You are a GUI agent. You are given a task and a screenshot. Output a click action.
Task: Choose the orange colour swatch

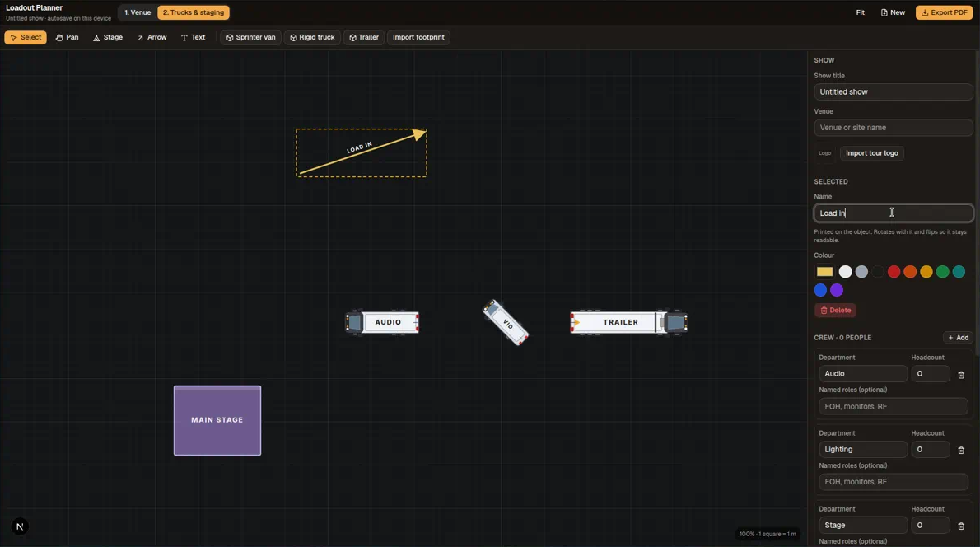[910, 271]
